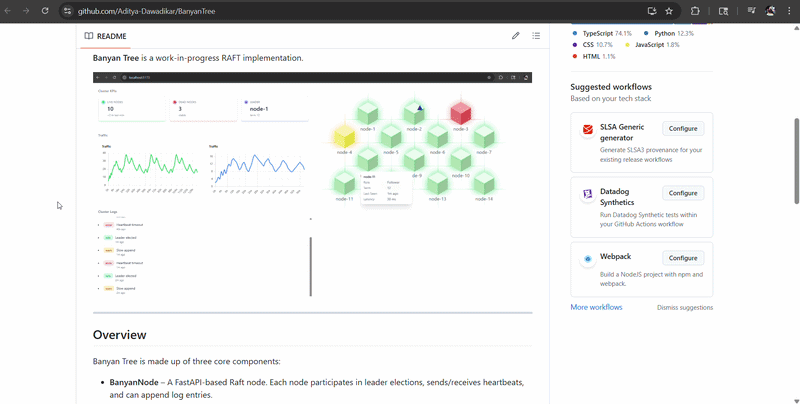Screen dimensions: 800x404
Task: Click the Datadog Synthetics logo icon
Action: pos(588,194)
